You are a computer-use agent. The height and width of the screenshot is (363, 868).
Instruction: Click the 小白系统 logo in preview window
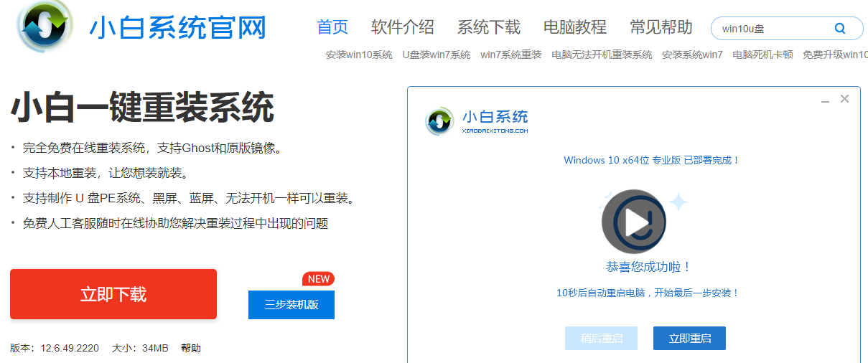(477, 121)
